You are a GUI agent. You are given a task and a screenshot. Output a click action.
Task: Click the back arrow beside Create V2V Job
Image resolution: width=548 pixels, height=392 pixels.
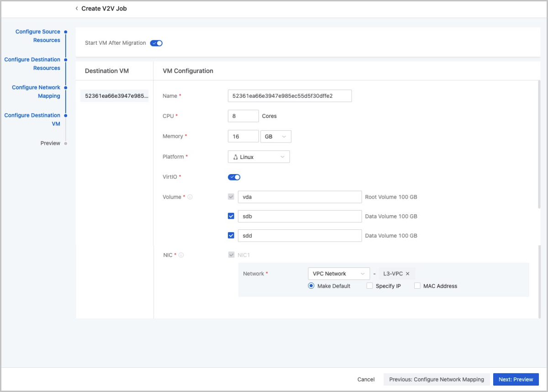pos(77,9)
